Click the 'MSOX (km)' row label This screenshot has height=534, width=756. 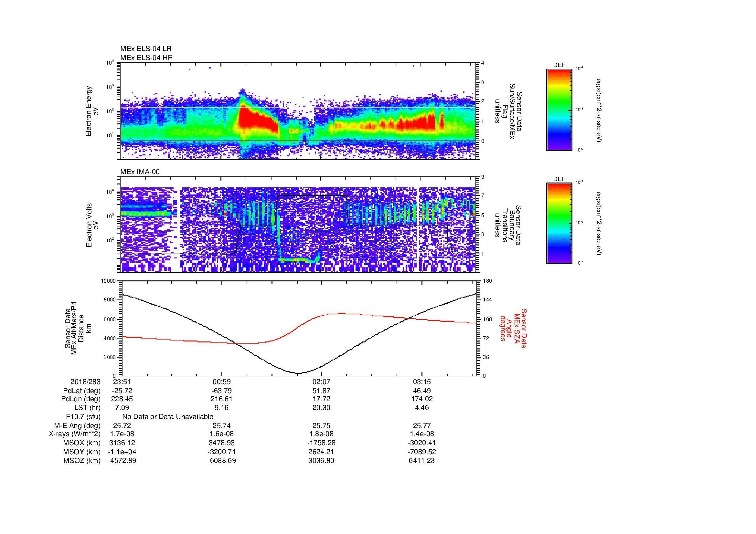pyautogui.click(x=82, y=443)
